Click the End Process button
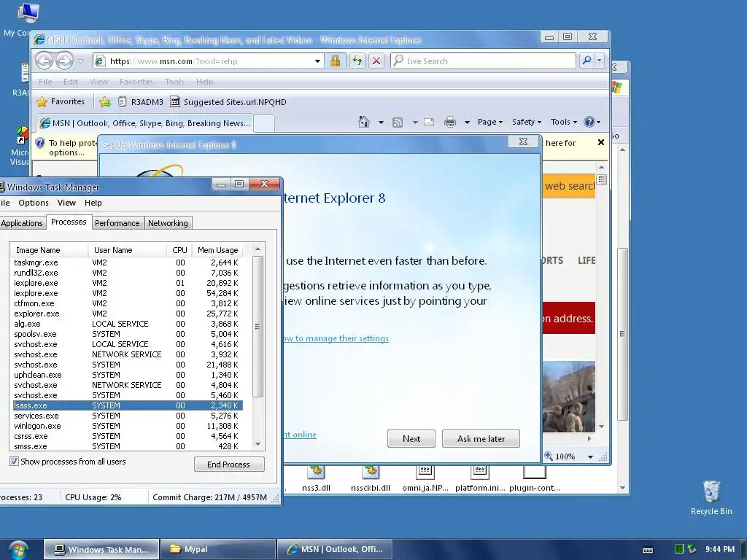The width and height of the screenshot is (747, 560). (x=228, y=464)
